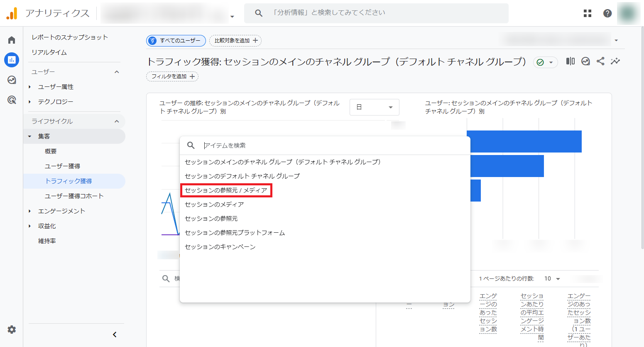Open Admin settings gear icon
644x347 pixels.
pos(12,330)
